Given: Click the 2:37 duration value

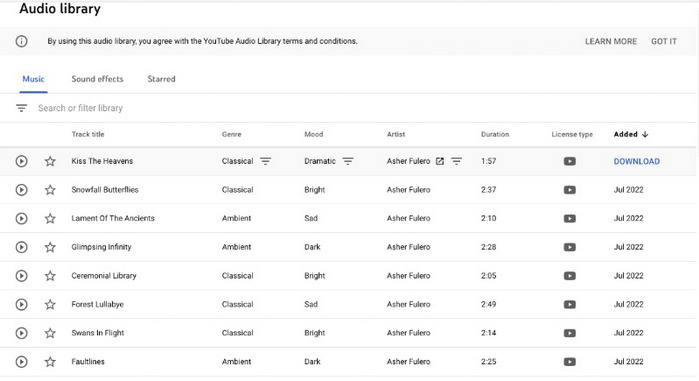Looking at the screenshot, I should click(x=488, y=190).
